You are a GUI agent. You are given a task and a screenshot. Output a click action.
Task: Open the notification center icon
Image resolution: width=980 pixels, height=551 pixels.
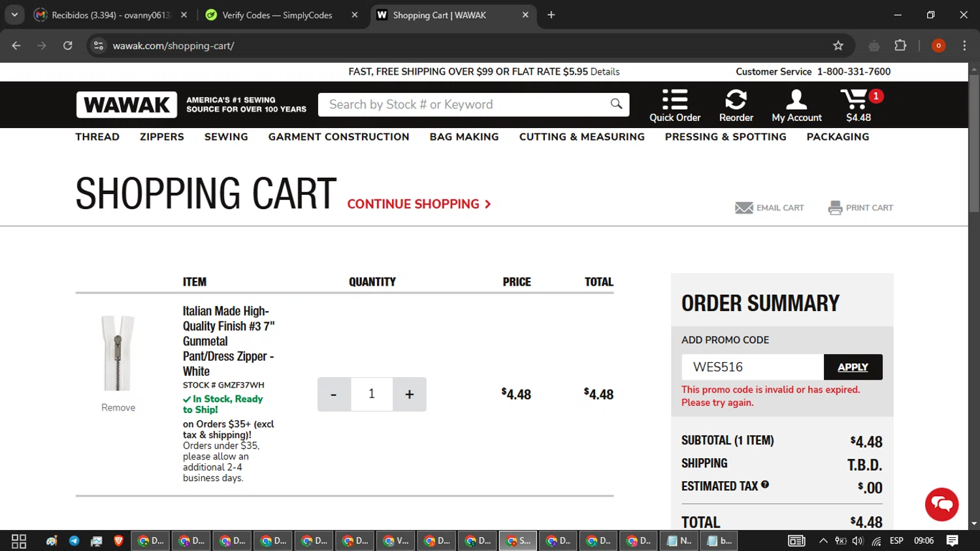click(953, 541)
